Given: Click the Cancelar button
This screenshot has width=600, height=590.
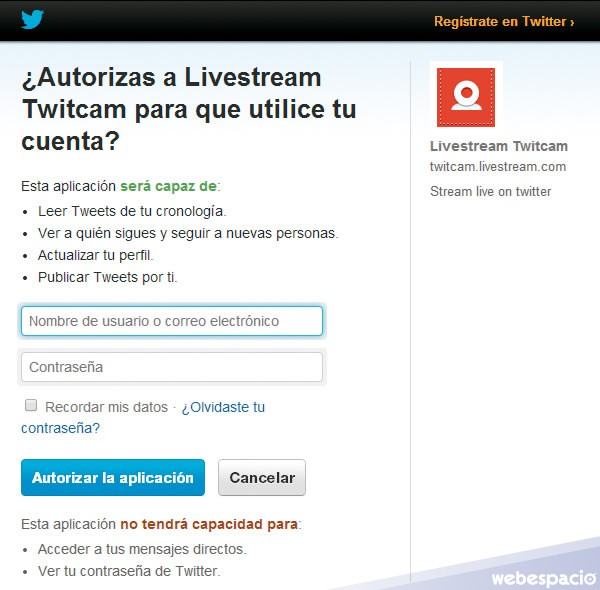Looking at the screenshot, I should click(262, 478).
